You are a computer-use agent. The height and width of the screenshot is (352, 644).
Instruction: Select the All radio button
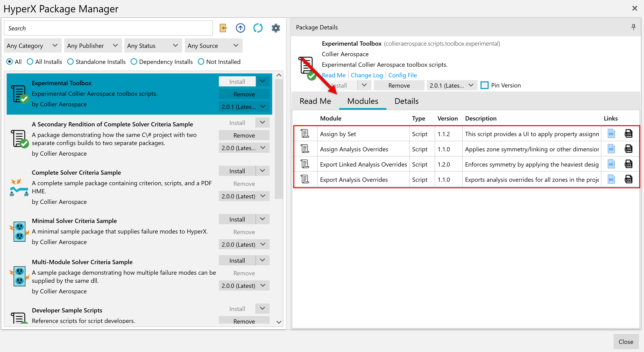10,62
